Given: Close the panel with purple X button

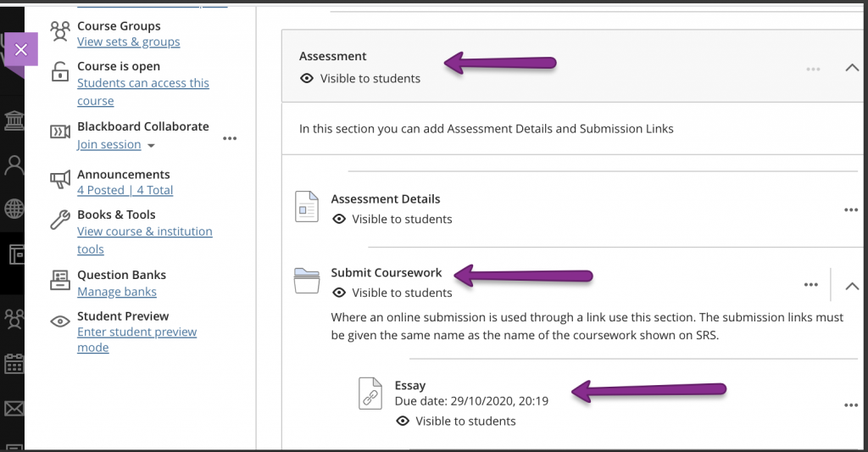Looking at the screenshot, I should coord(21,49).
